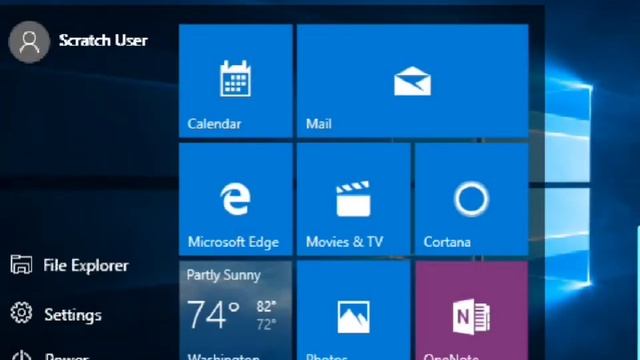Screen dimensions: 640x360
Task: Open the Calendar tile
Action: (236, 81)
